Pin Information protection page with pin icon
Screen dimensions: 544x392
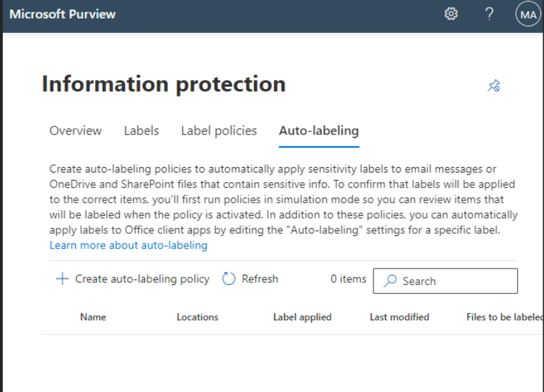pyautogui.click(x=494, y=86)
